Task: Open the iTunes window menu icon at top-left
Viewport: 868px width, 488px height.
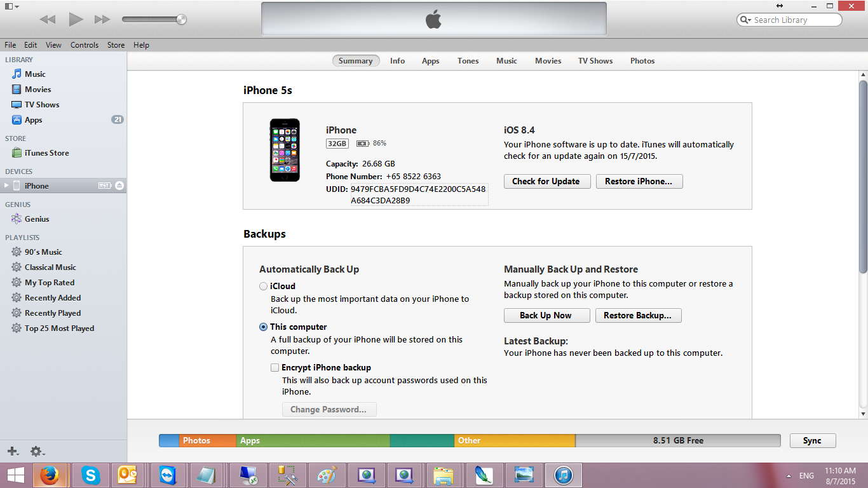Action: 11,6
